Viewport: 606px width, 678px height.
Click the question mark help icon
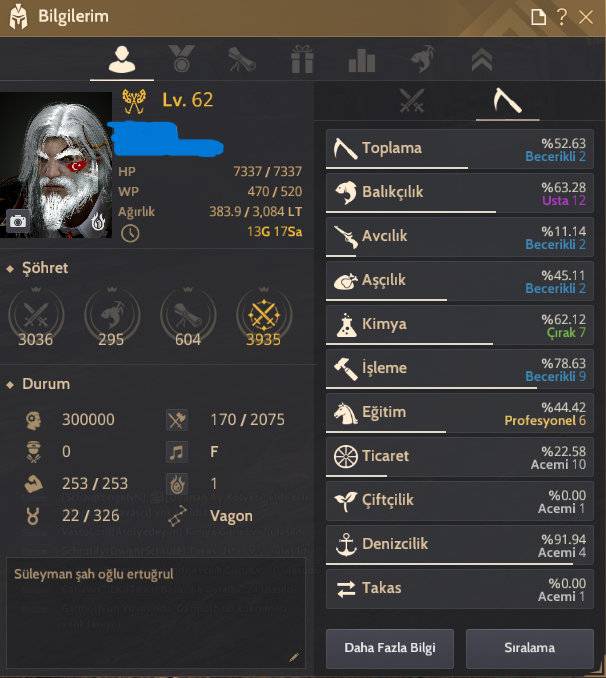click(x=562, y=17)
